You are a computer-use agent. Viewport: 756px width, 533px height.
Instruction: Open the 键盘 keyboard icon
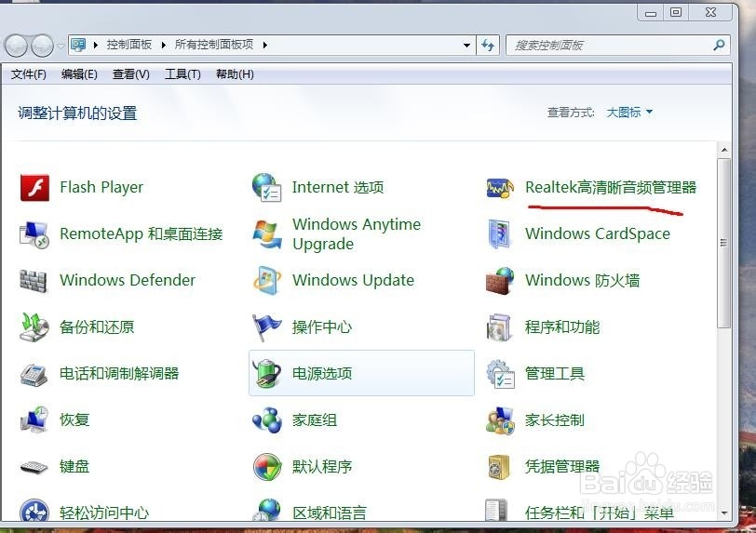pos(34,467)
